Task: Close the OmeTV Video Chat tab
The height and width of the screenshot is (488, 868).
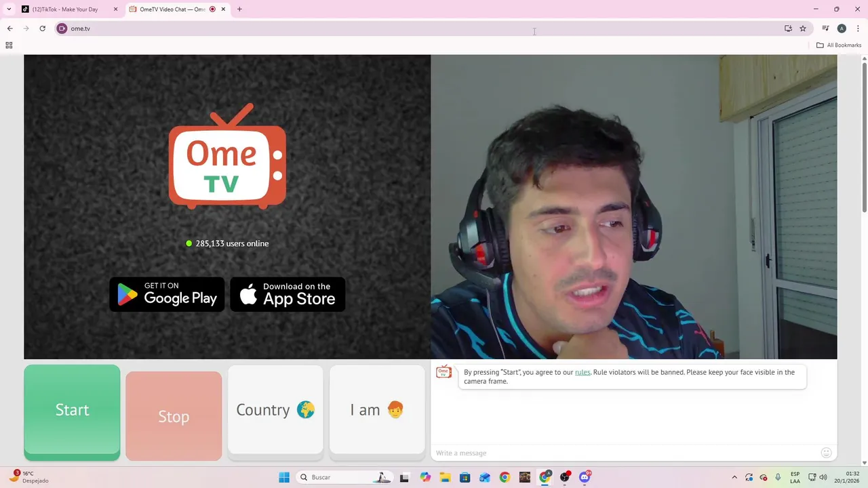Action: coord(223,9)
